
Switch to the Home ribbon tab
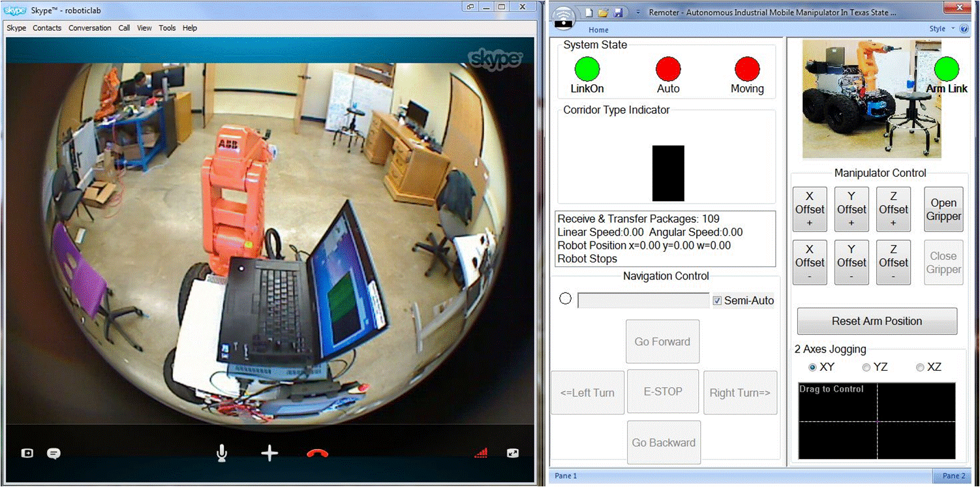coord(598,30)
